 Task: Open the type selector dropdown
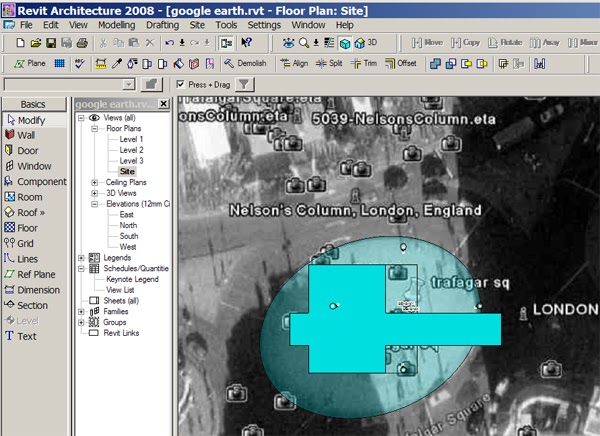point(129,85)
